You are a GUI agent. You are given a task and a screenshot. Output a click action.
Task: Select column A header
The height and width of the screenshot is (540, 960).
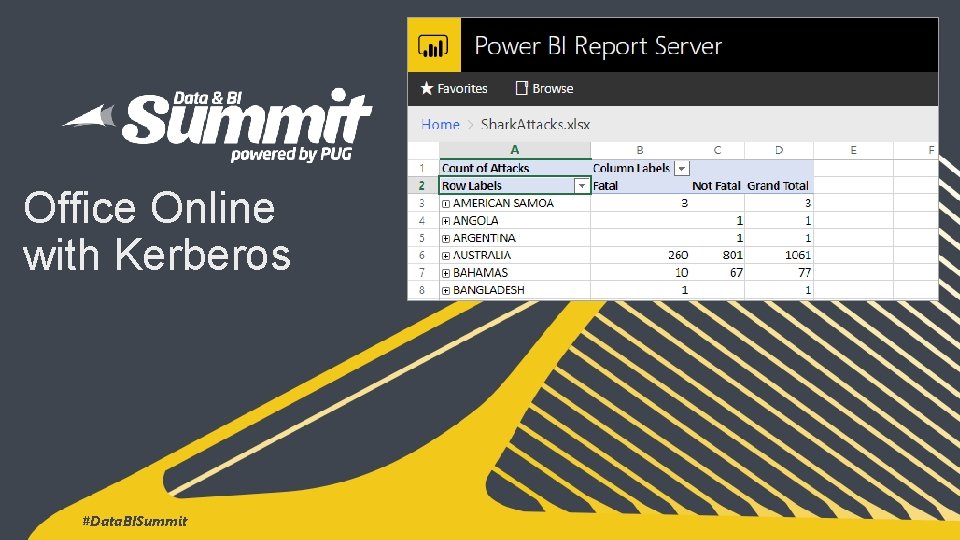tap(515, 150)
